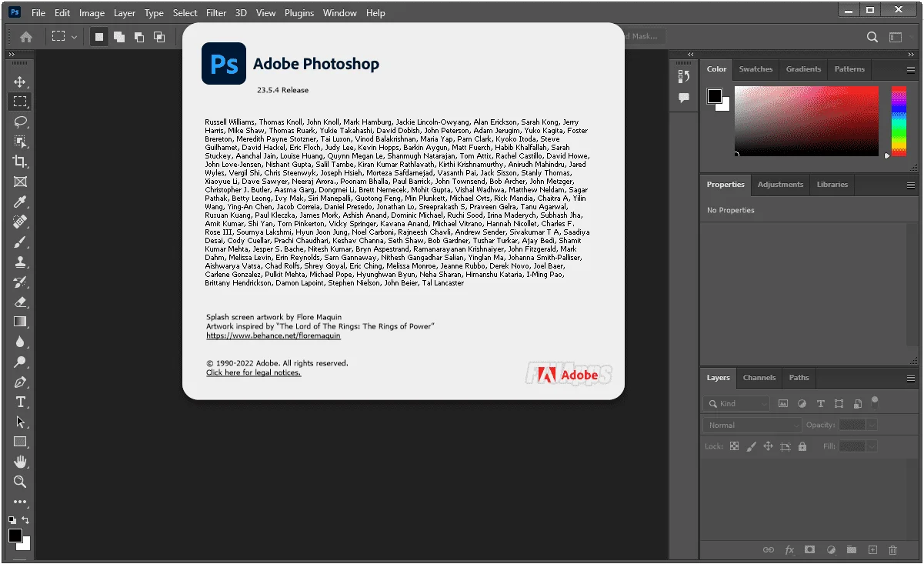
Task: Select the Lasso tool
Action: click(x=20, y=122)
